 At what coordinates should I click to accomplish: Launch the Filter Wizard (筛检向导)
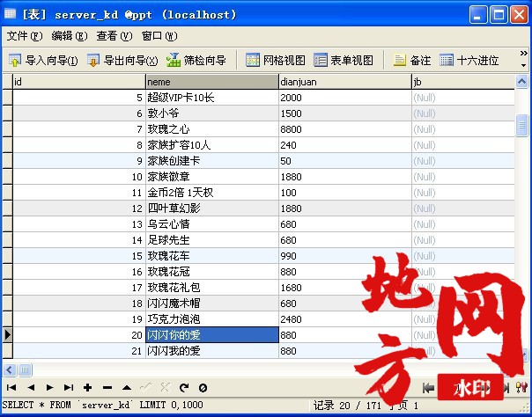196,61
